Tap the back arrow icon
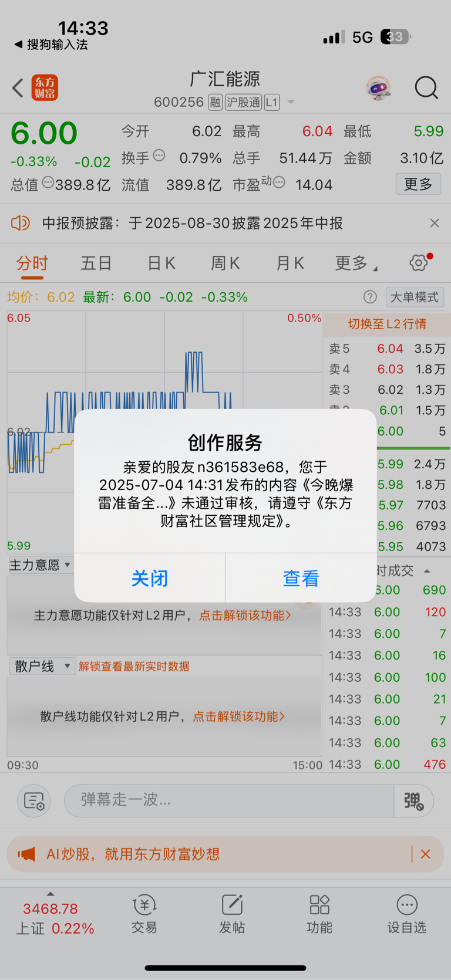 tap(18, 88)
